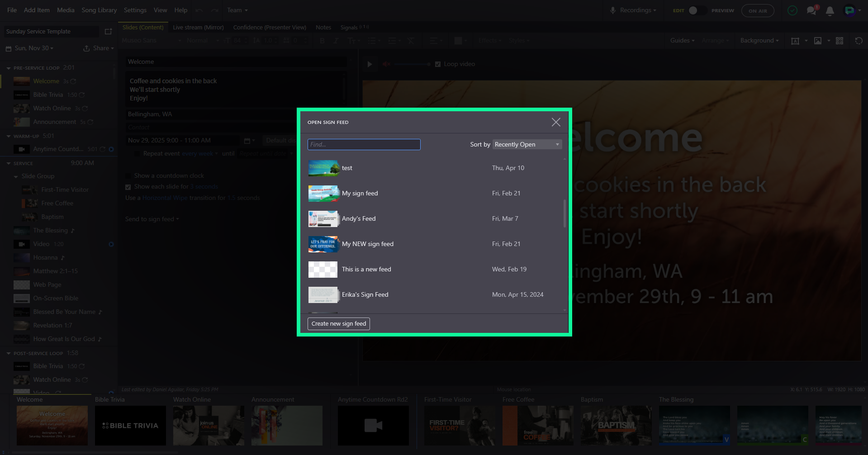Open Andy's Feed thumbnail
Screen dimensions: 868x455
coord(323,218)
